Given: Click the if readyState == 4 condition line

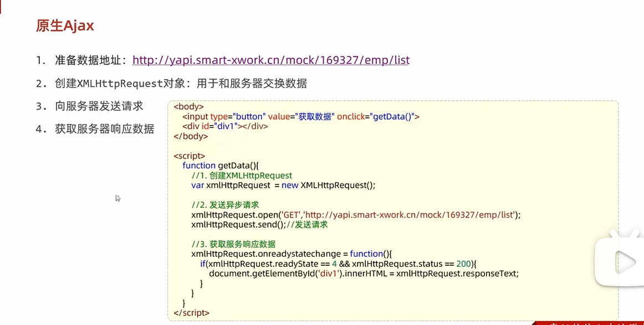Looking at the screenshot, I should tap(339, 264).
